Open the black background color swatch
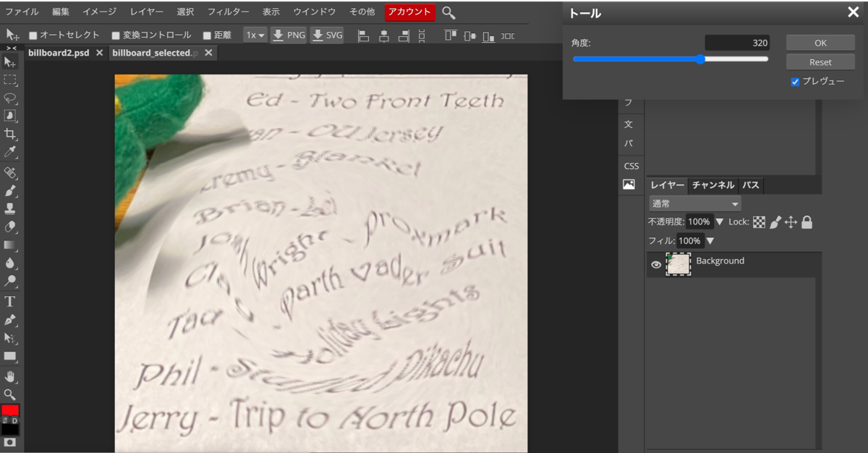Viewport: 868px width, 453px height. (10, 429)
